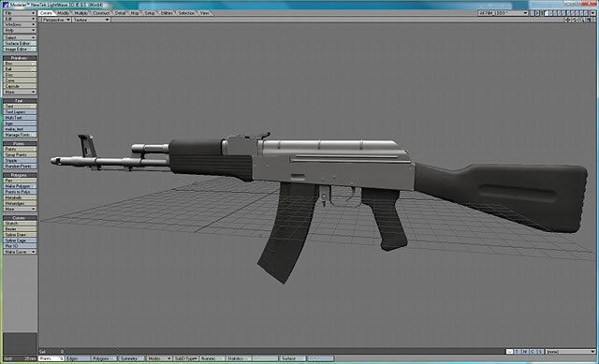Select the Box primitive tool
Viewport: 599px width, 364px height.
[20, 64]
